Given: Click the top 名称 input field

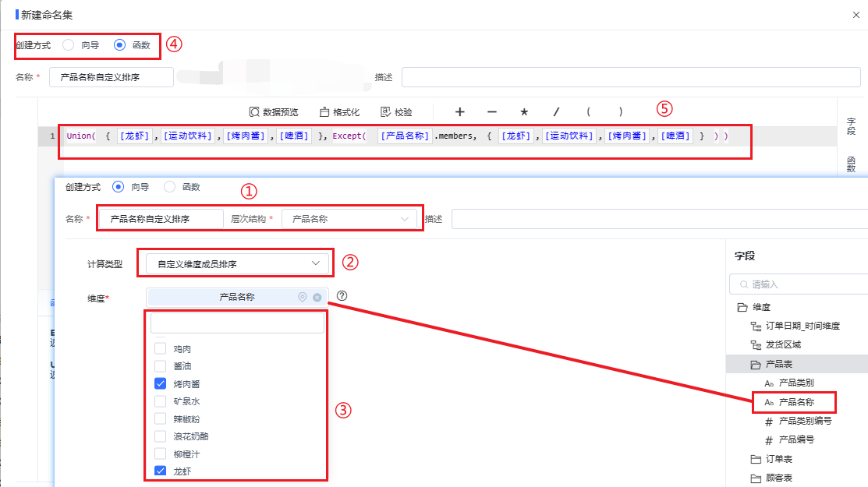Looking at the screenshot, I should tap(112, 77).
